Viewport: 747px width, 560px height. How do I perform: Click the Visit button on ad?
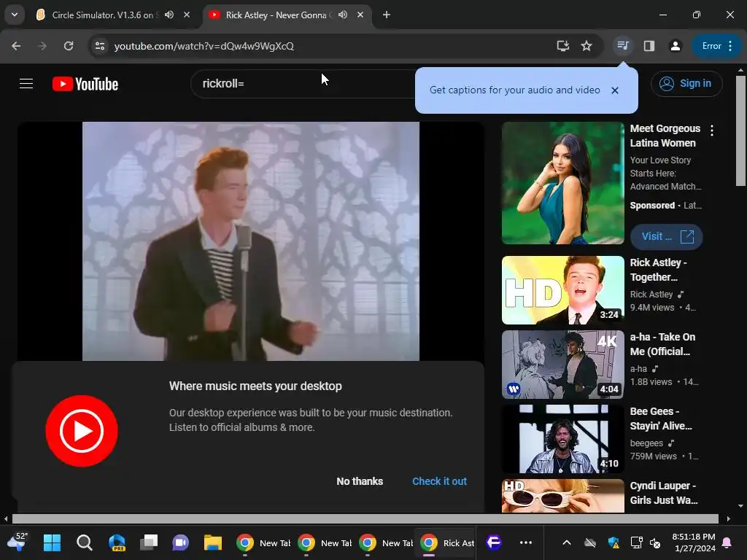[666, 237]
